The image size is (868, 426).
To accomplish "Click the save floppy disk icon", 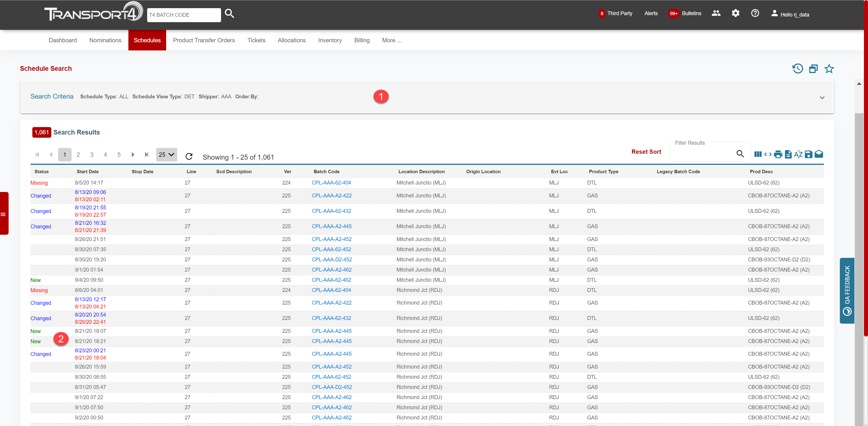I will 808,154.
